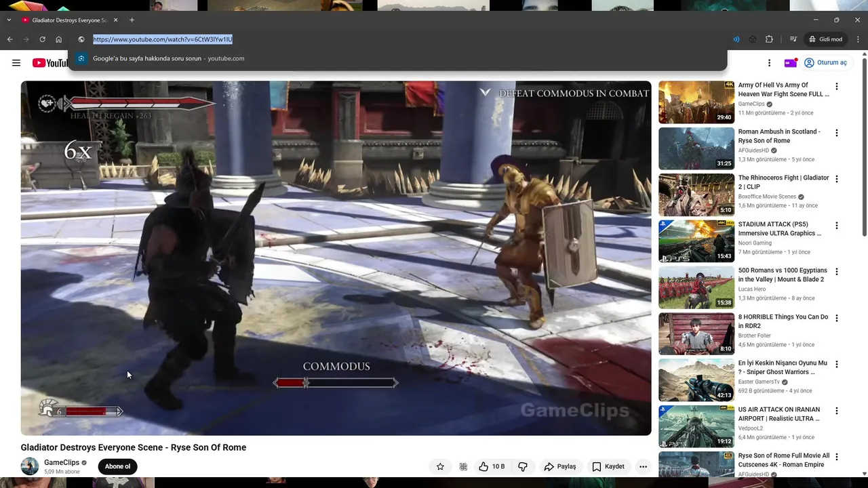Open the YouTube hamburger guide menu

16,63
